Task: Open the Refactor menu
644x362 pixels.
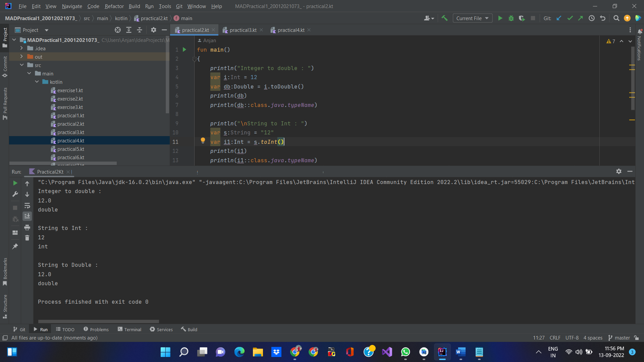Action: pyautogui.click(x=114, y=6)
